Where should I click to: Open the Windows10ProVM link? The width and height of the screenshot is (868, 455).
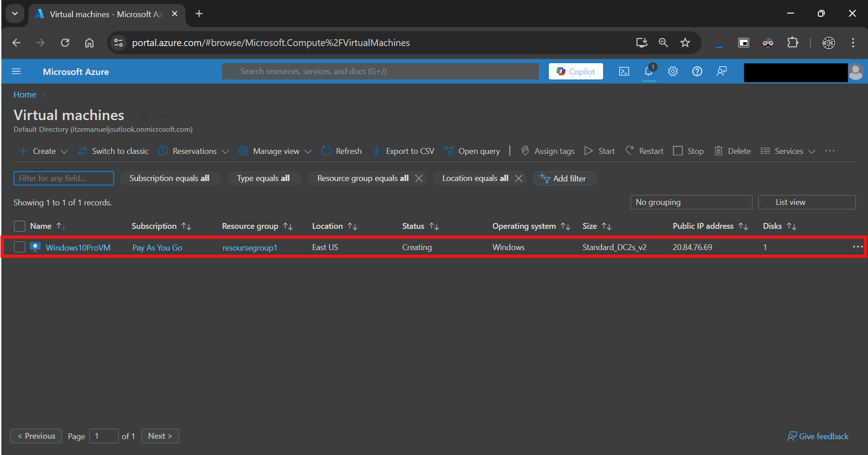tap(78, 247)
